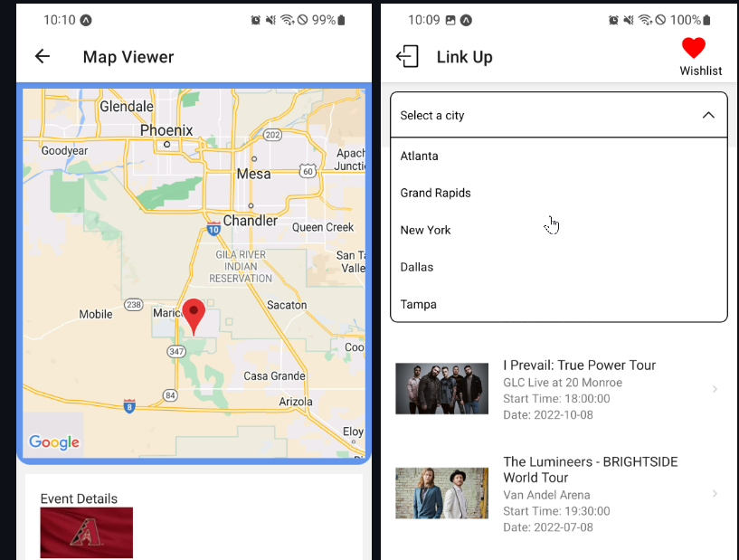Choose New York from the city list

coord(559,230)
